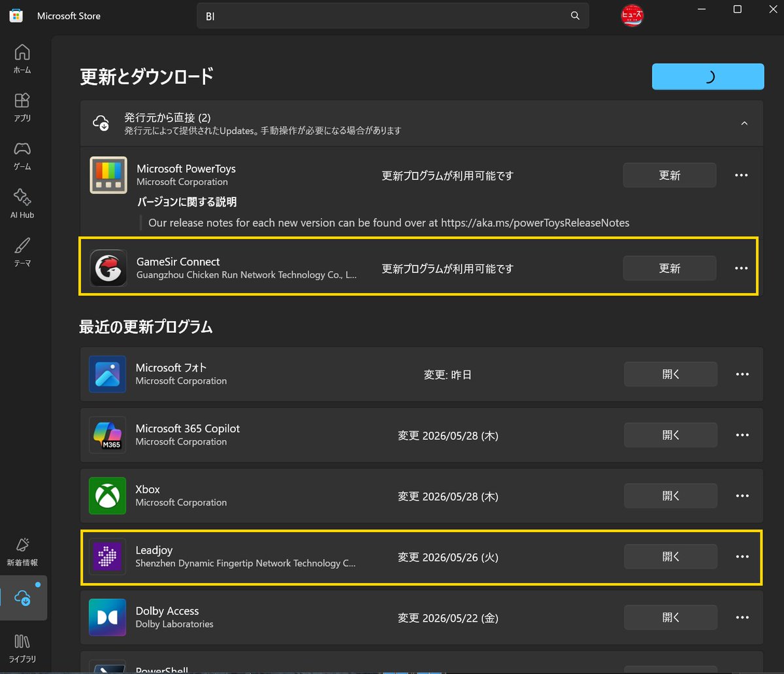Click the Leadjoy app title
This screenshot has height=674, width=784.
[x=154, y=550]
